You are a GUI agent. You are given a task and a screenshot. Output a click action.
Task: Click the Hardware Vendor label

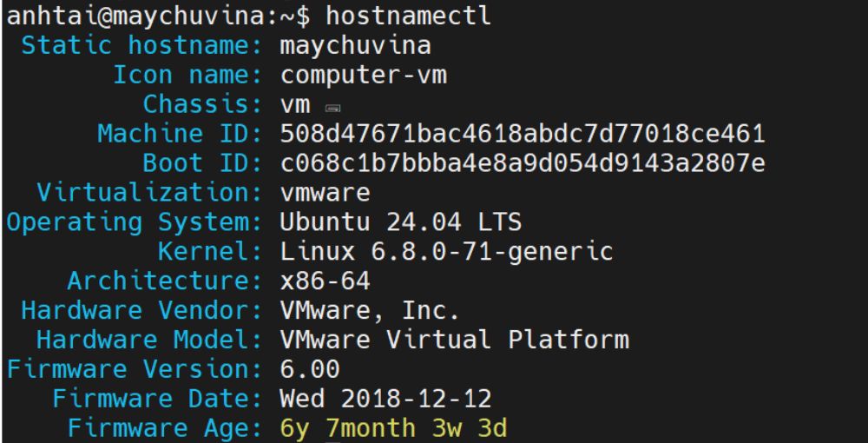click(141, 310)
